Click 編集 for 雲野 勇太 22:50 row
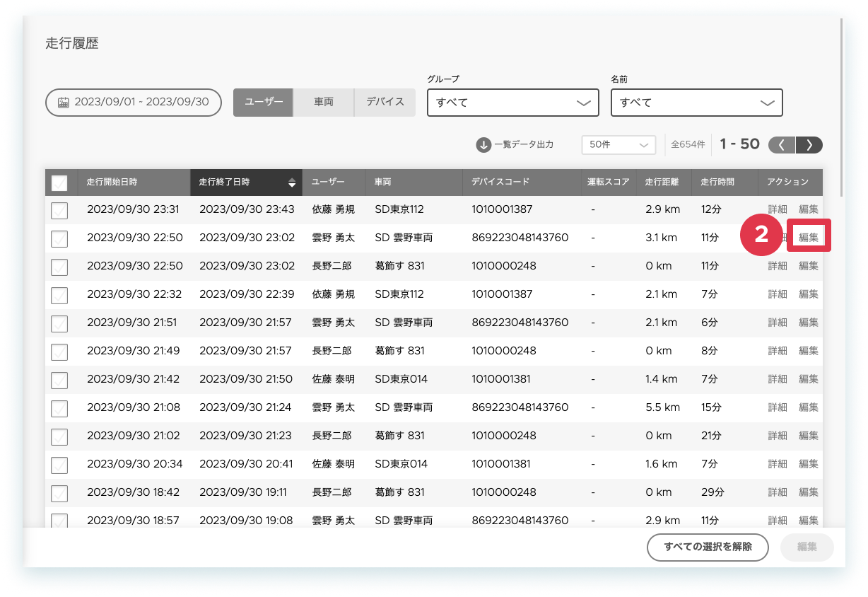The height and width of the screenshot is (597, 868). click(809, 238)
